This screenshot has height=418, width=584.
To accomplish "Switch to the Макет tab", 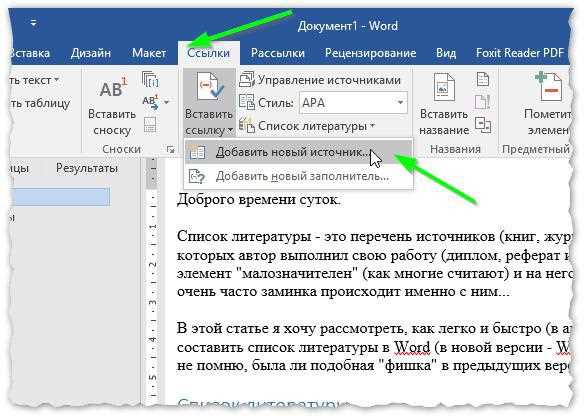I will (148, 53).
